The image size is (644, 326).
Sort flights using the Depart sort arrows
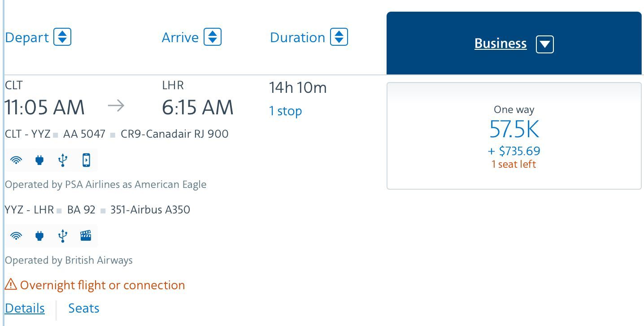coord(62,37)
